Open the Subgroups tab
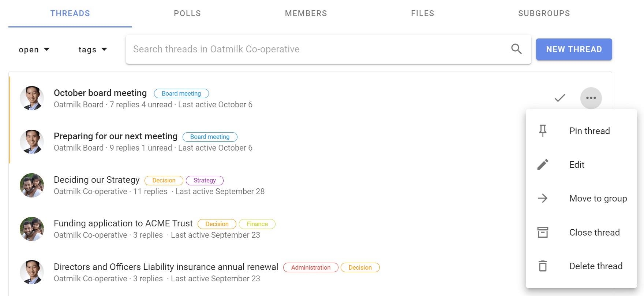Viewport: 644px width, 296px height. 544,14
